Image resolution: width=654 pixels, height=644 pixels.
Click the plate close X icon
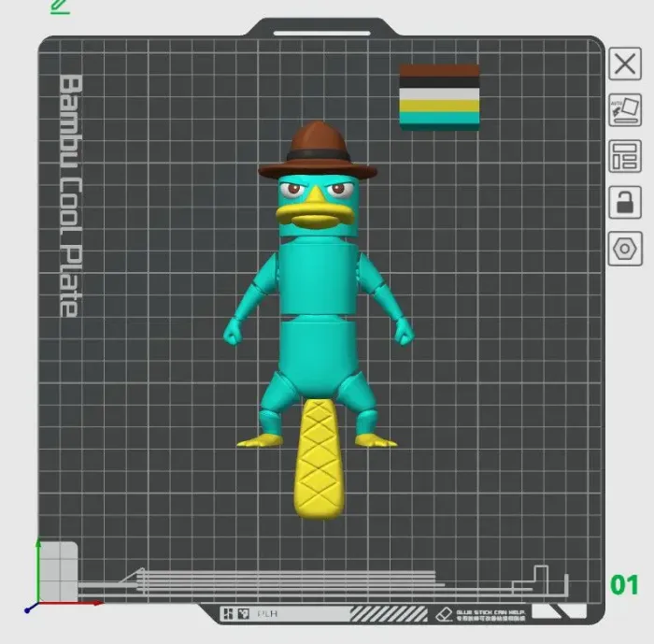[625, 64]
